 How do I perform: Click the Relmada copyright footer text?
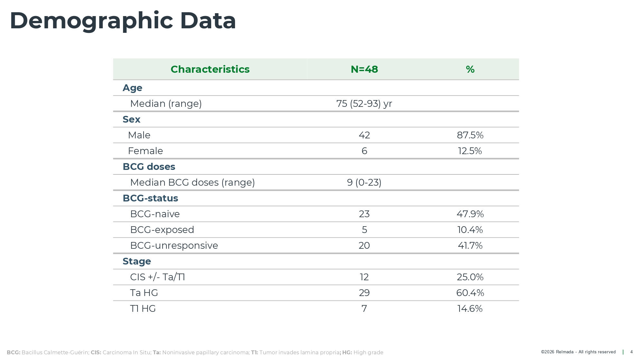point(578,352)
